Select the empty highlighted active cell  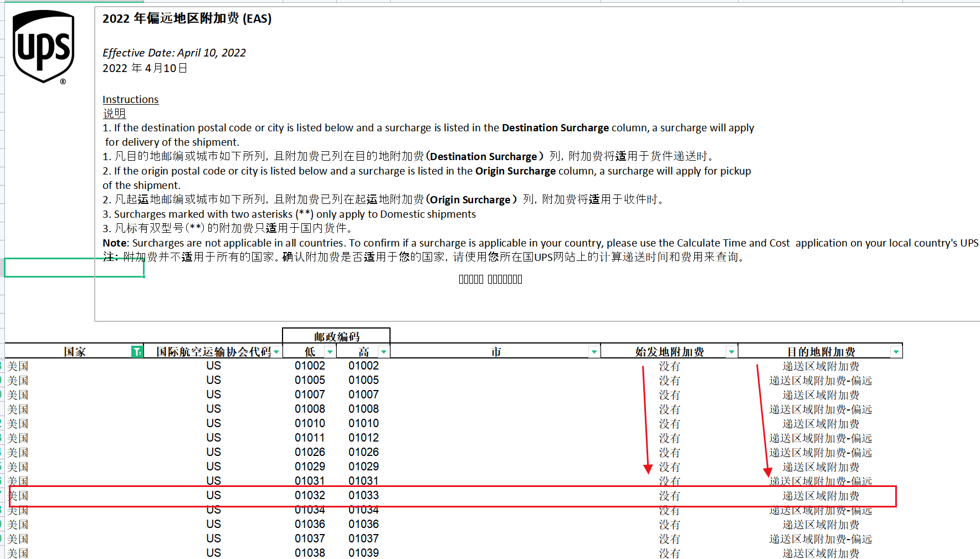74,268
